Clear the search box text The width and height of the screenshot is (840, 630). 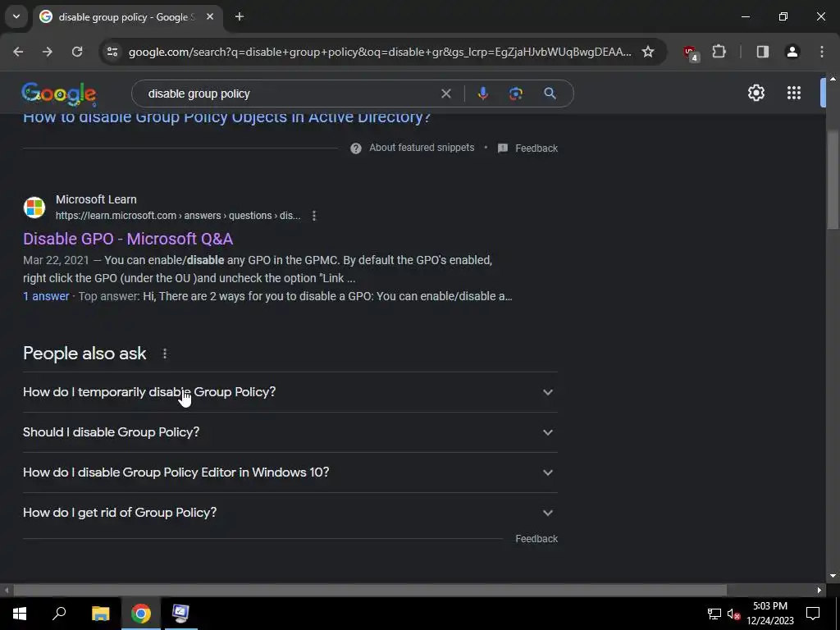[445, 94]
